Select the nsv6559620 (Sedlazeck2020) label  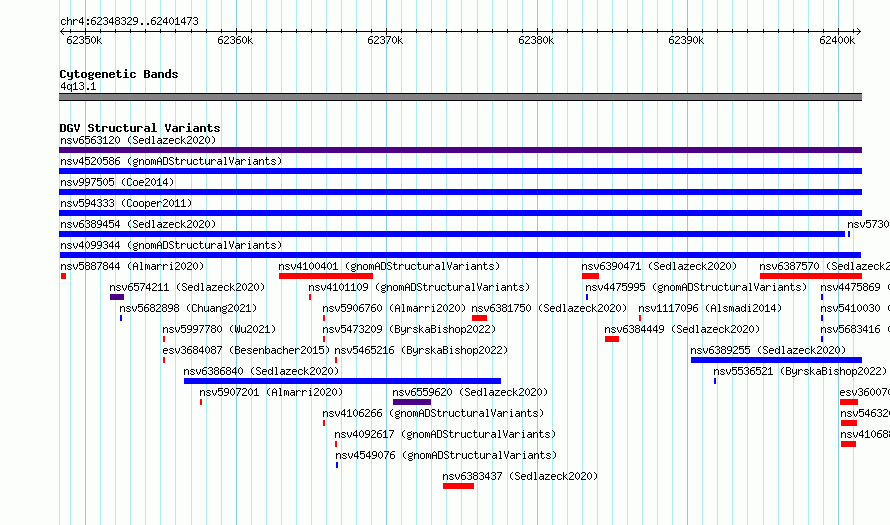(470, 392)
